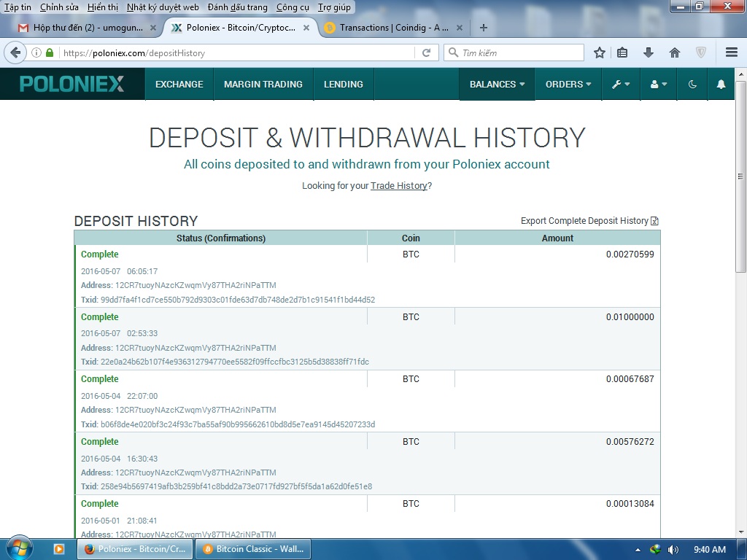Click the page vertical scrollbar thumb
747x560 pixels.
click(x=740, y=176)
